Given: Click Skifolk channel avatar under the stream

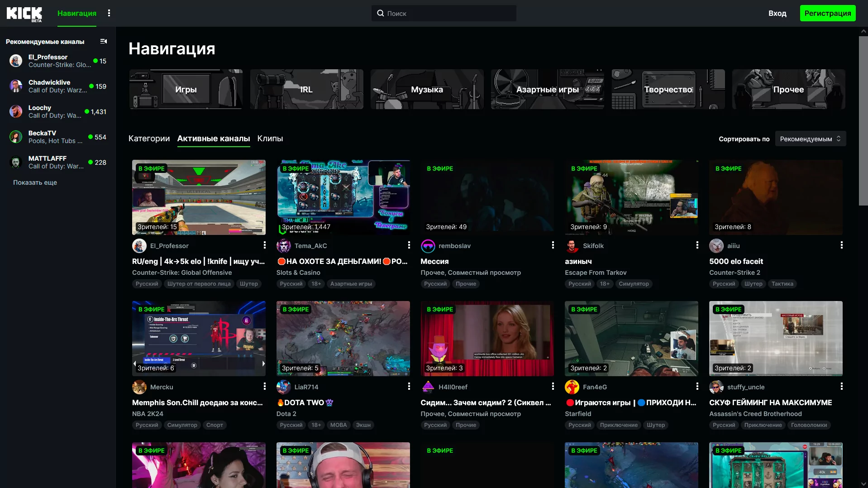Looking at the screenshot, I should (x=572, y=246).
